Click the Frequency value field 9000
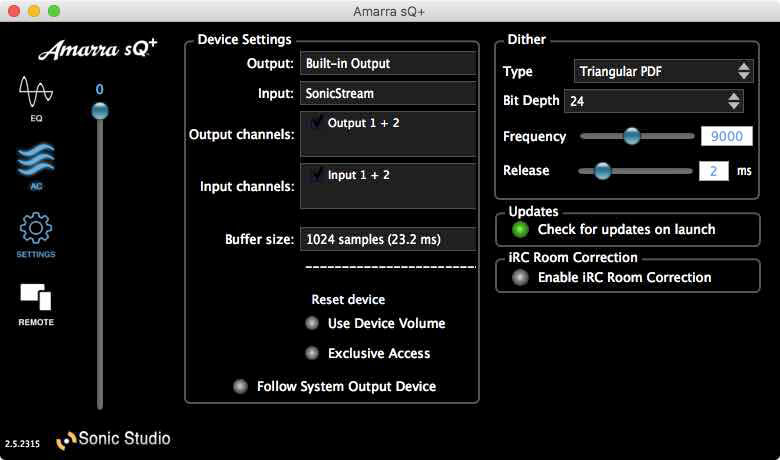 726,136
